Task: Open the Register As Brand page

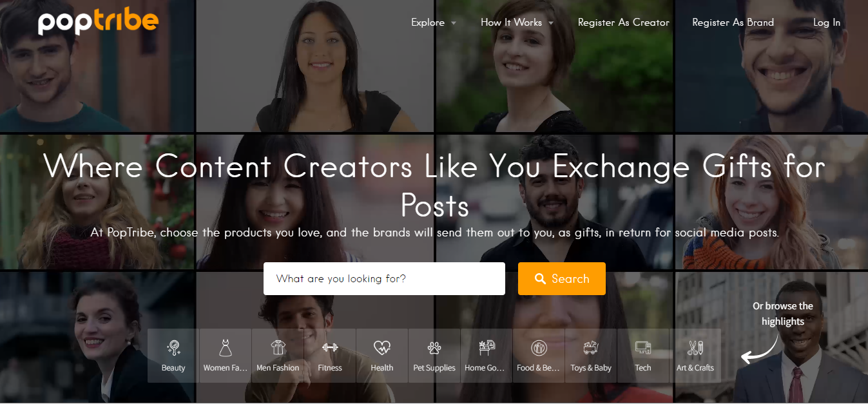Action: point(733,23)
